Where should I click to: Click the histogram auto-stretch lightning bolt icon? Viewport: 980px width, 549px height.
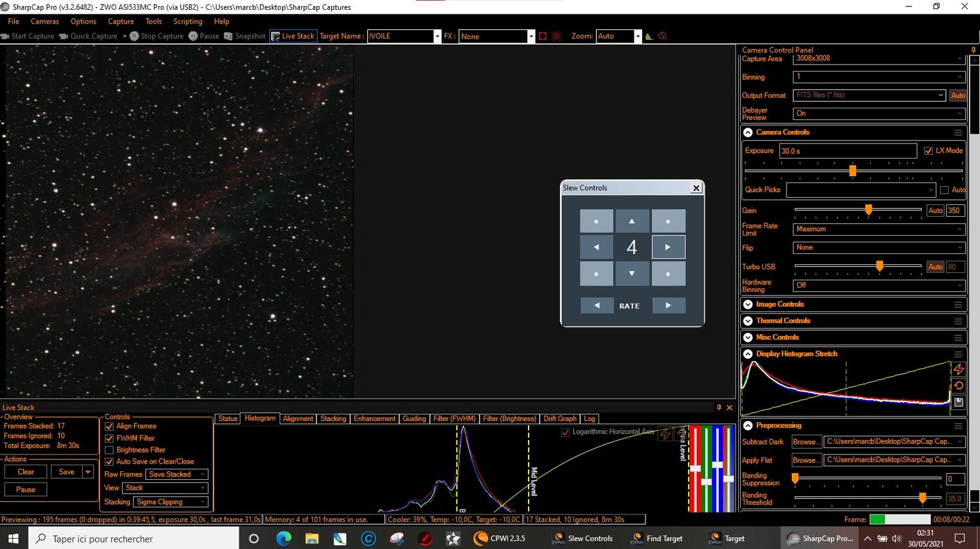(x=958, y=369)
